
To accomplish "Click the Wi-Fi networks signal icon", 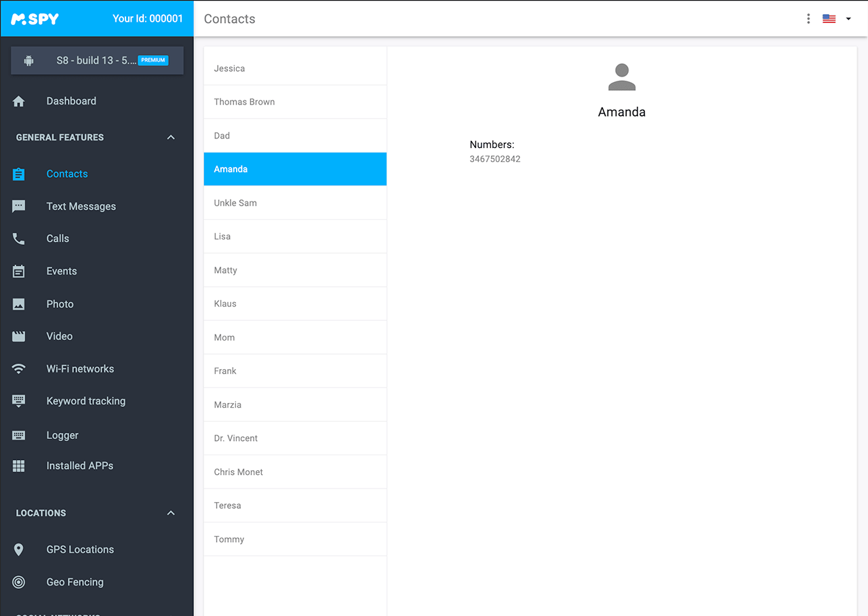I will pyautogui.click(x=19, y=369).
